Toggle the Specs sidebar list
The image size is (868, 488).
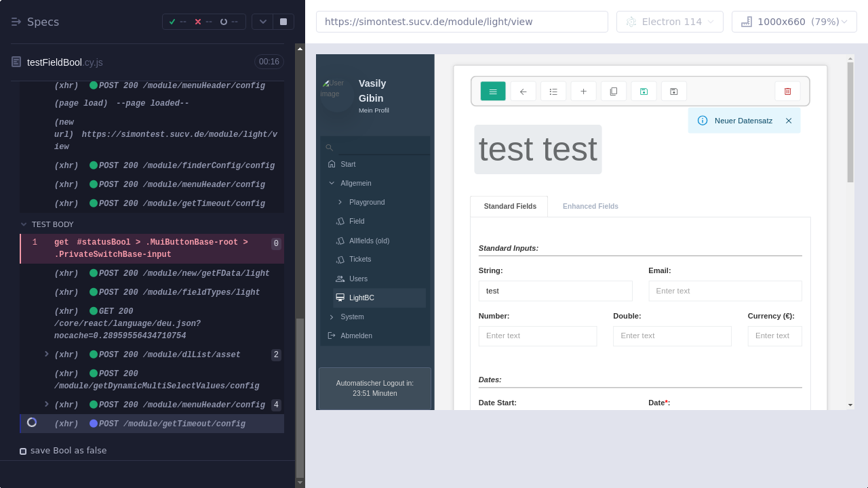pyautogui.click(x=16, y=22)
